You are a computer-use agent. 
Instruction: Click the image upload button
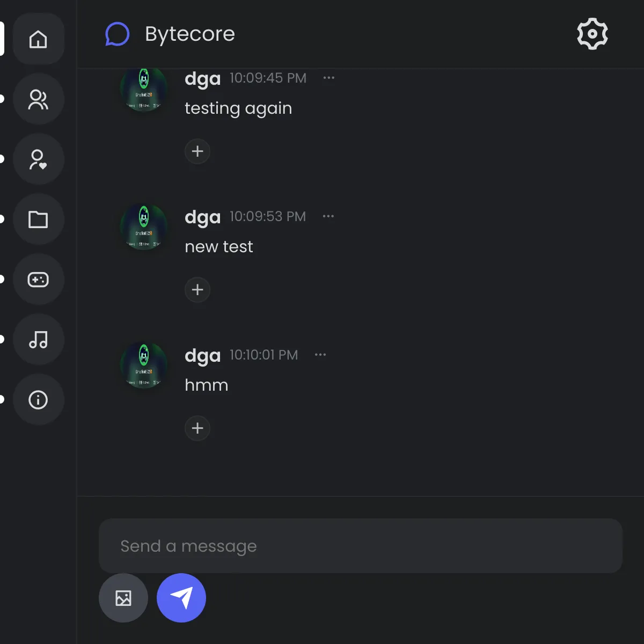[x=123, y=598]
